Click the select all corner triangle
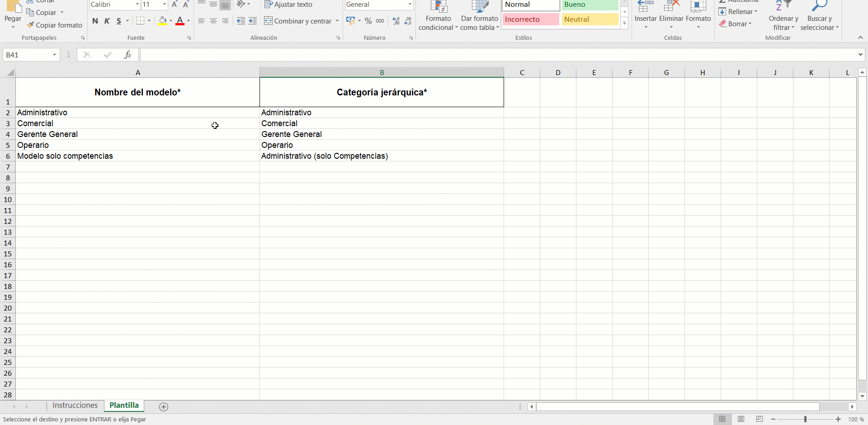Viewport: 868px width, 425px height. click(10, 72)
